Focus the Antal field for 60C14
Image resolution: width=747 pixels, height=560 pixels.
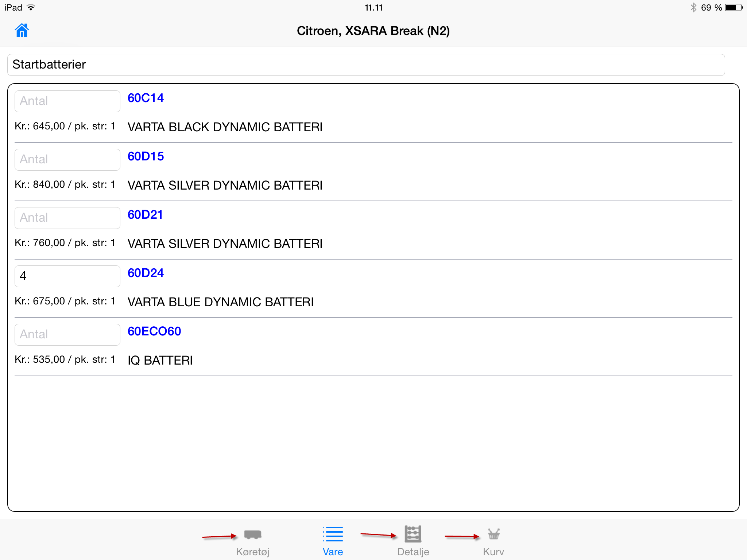(x=67, y=101)
